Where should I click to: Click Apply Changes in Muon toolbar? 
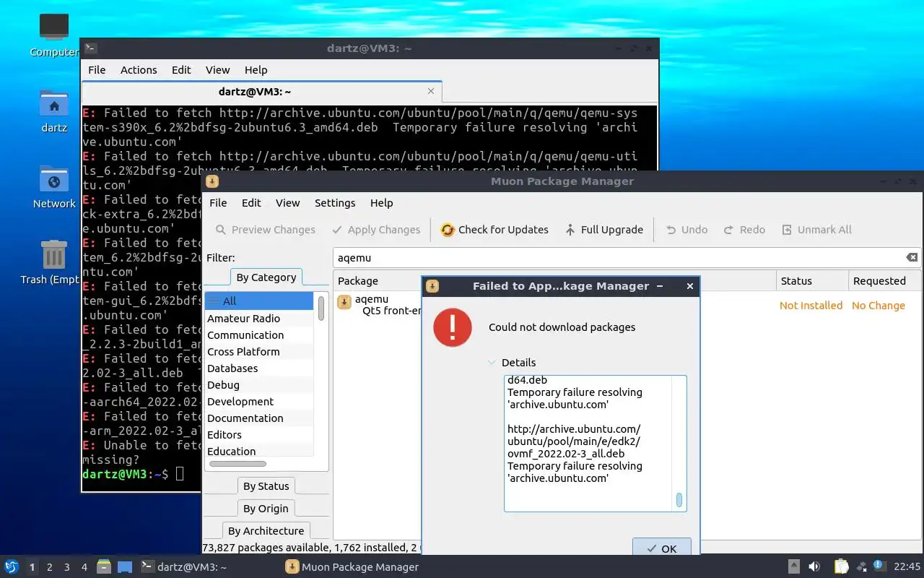[x=376, y=230]
